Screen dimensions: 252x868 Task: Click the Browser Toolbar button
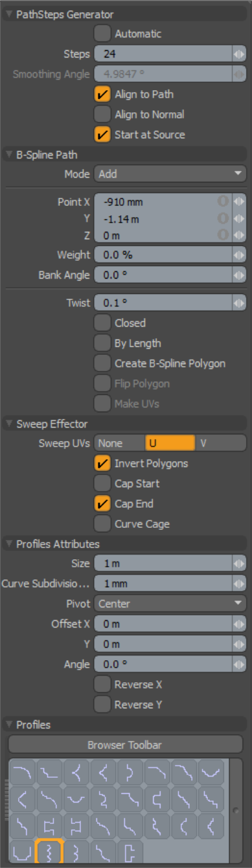click(125, 744)
